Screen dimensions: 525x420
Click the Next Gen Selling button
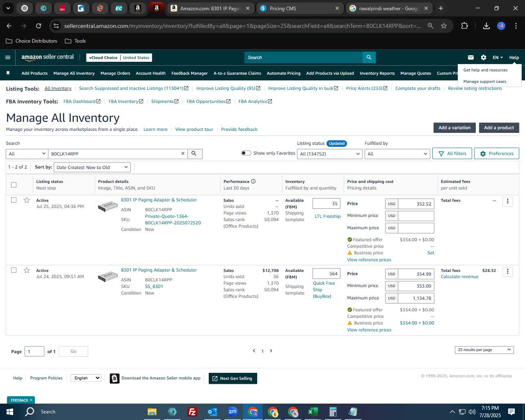233,378
